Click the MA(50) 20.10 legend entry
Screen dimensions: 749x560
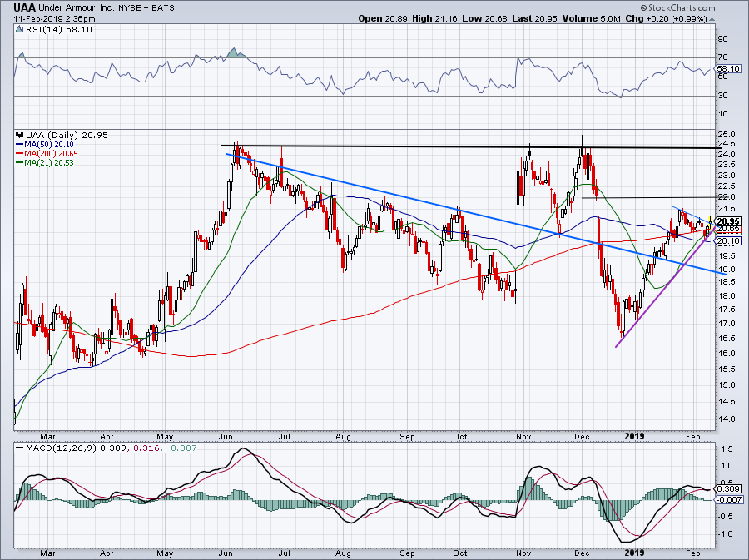[48, 144]
